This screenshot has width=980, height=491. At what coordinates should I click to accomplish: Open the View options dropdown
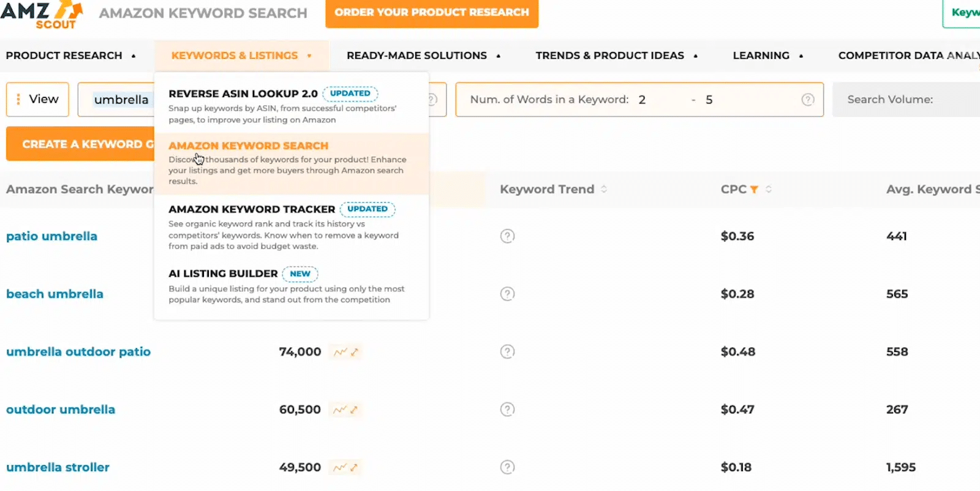tap(37, 99)
